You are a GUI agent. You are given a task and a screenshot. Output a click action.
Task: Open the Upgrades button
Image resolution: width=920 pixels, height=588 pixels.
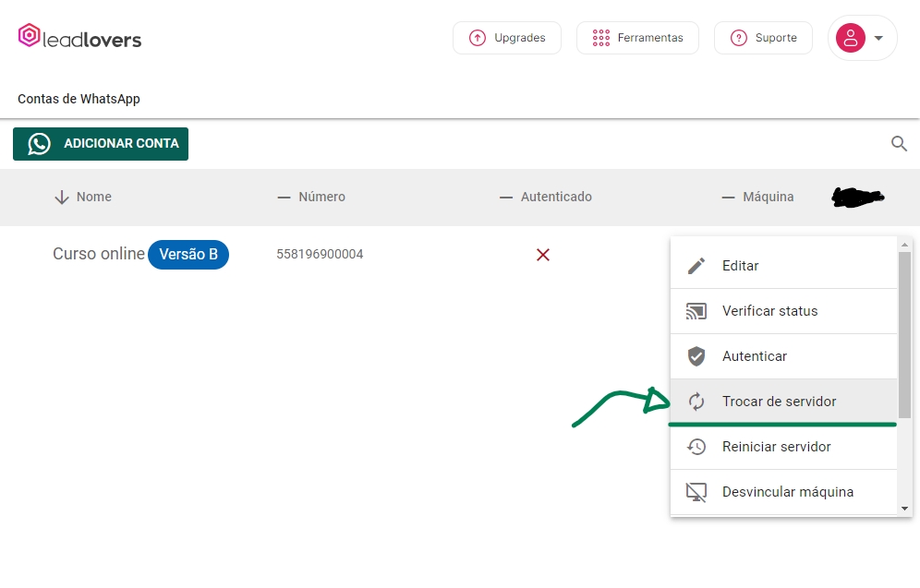coord(507,38)
